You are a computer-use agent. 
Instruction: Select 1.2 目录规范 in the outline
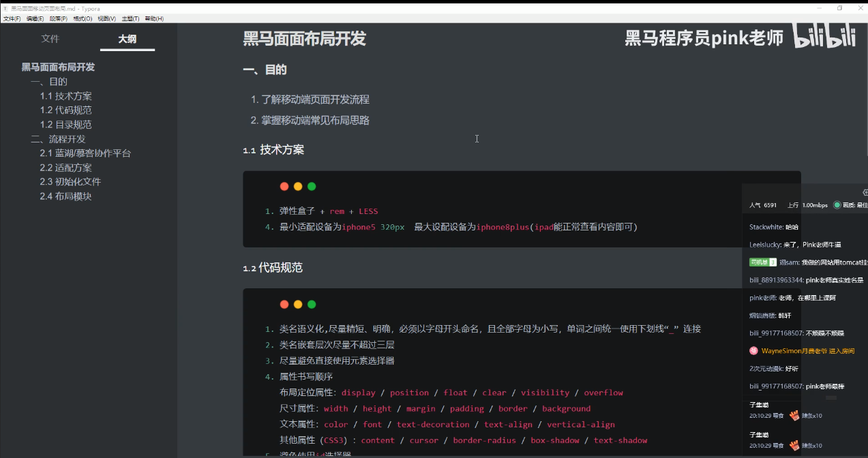(65, 125)
